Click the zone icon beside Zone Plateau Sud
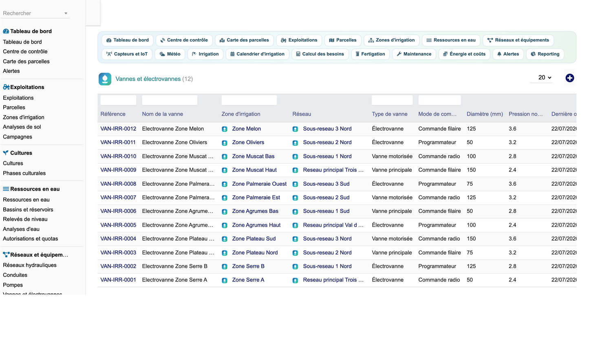The height and width of the screenshot is (364, 589). coord(225,239)
